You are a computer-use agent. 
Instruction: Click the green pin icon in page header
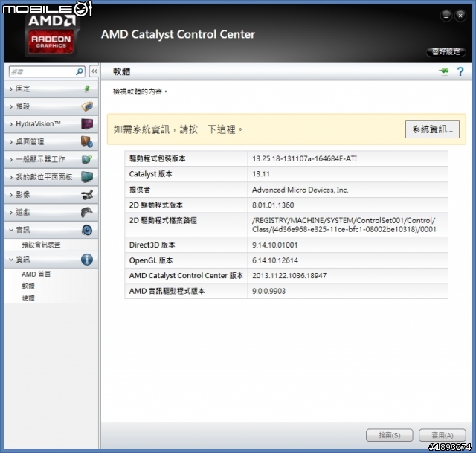[444, 71]
